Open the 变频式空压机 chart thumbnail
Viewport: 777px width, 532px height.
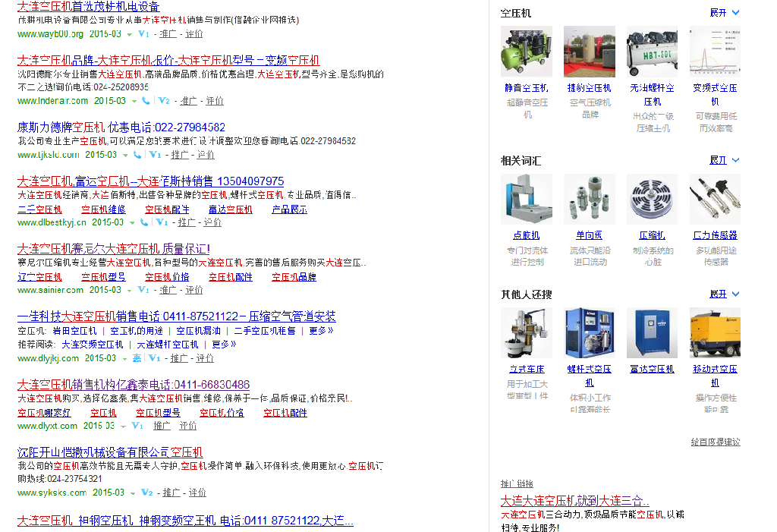tap(715, 52)
